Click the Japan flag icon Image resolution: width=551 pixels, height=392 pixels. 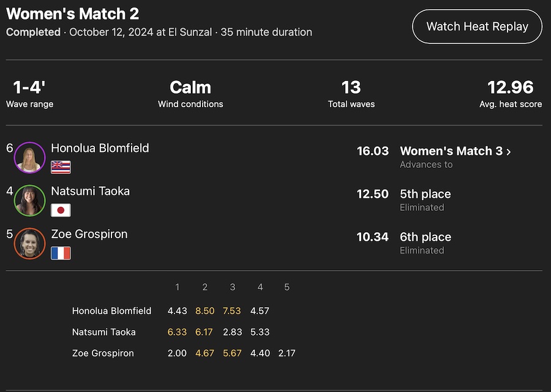[61, 210]
